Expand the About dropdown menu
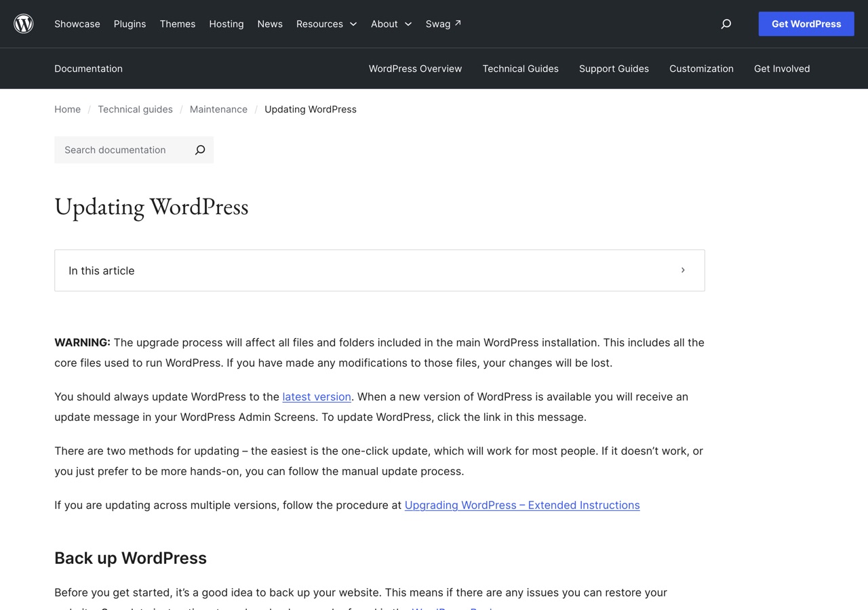Viewport: 868px width, 610px height. [x=391, y=24]
